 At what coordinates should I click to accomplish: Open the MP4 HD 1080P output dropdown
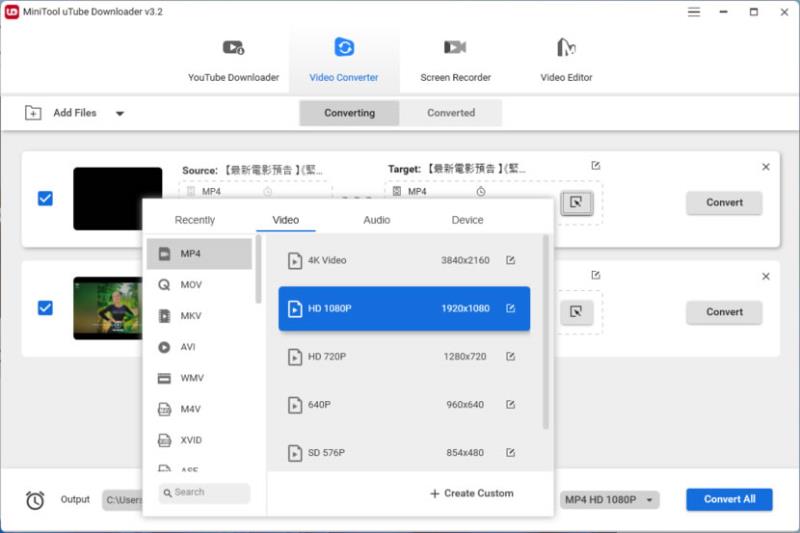coord(609,500)
